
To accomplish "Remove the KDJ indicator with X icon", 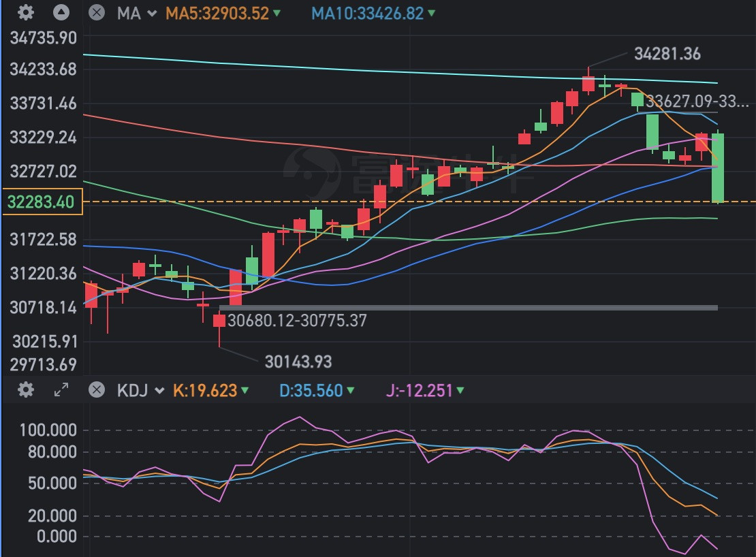I will click(x=97, y=390).
